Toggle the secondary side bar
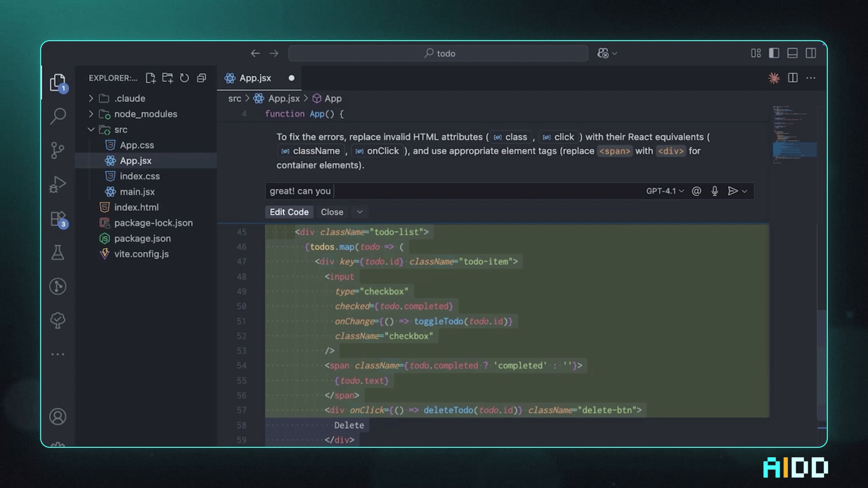Viewport: 868px width, 488px height. pyautogui.click(x=811, y=53)
